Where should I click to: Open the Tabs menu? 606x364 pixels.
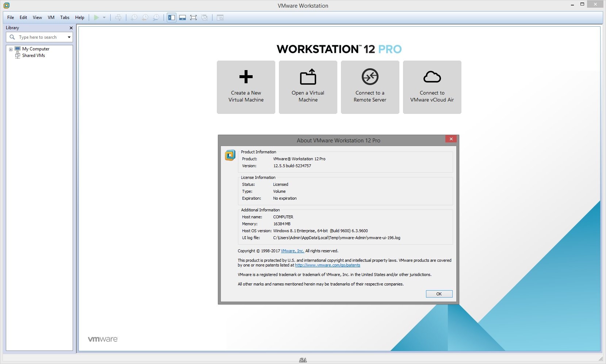coord(65,18)
